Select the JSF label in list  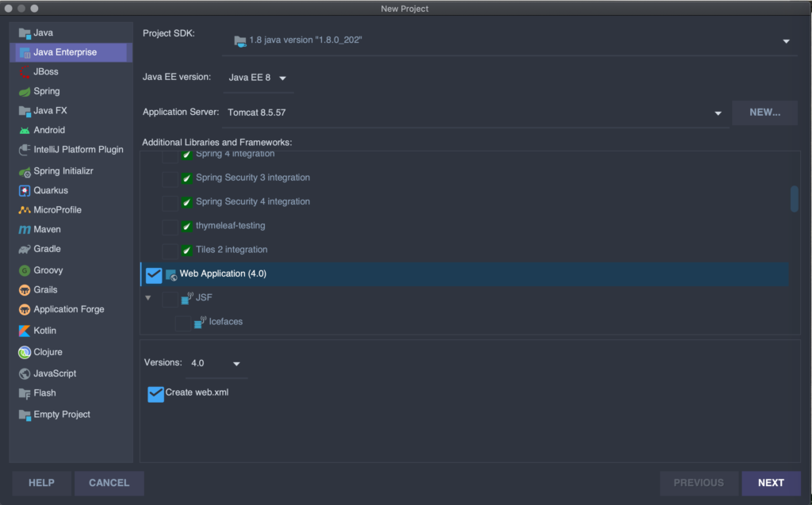point(204,297)
